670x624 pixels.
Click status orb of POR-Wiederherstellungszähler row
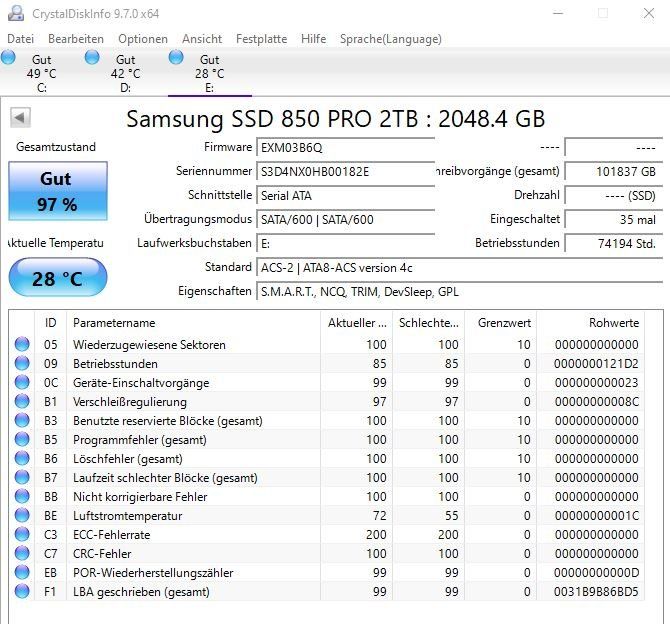(x=22, y=572)
